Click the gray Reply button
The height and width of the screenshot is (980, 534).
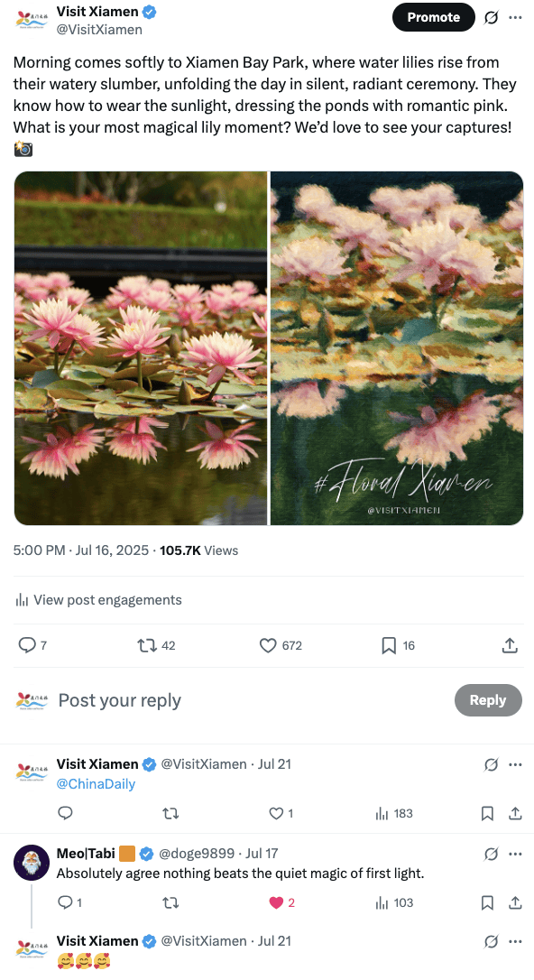[x=488, y=700]
